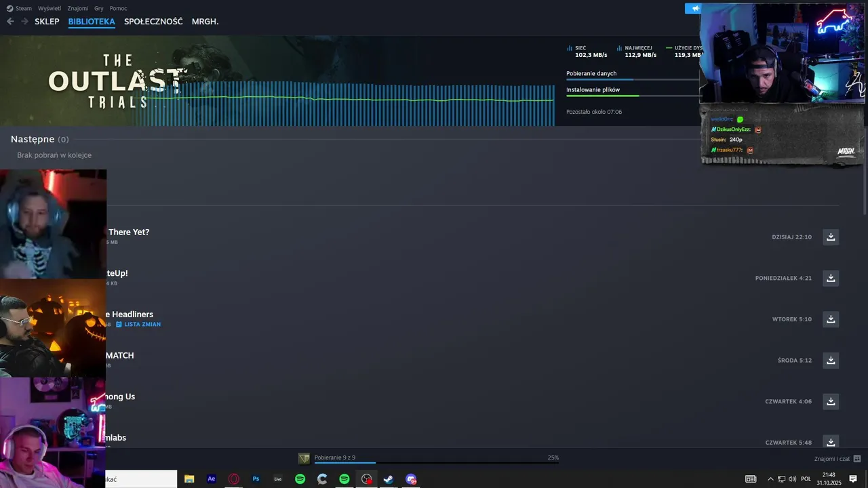The image size is (868, 488).
Task: Open the Znajomi menu
Action: coord(78,8)
